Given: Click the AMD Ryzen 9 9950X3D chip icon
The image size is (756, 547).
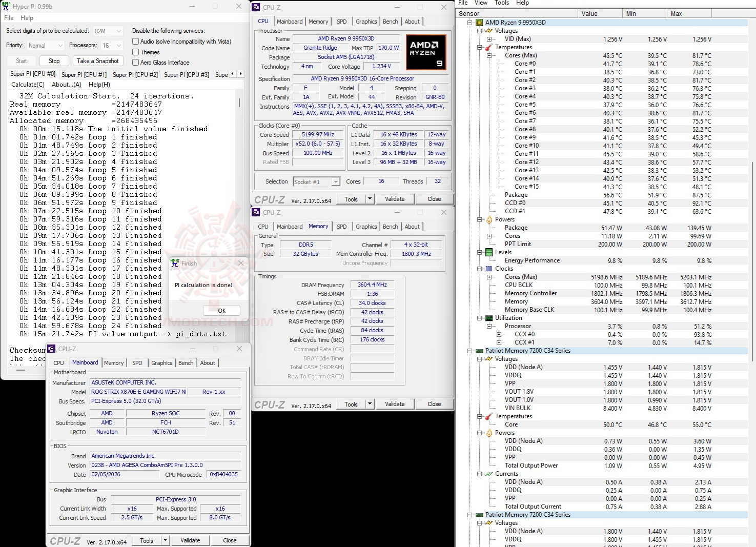Looking at the screenshot, I should pyautogui.click(x=479, y=23).
